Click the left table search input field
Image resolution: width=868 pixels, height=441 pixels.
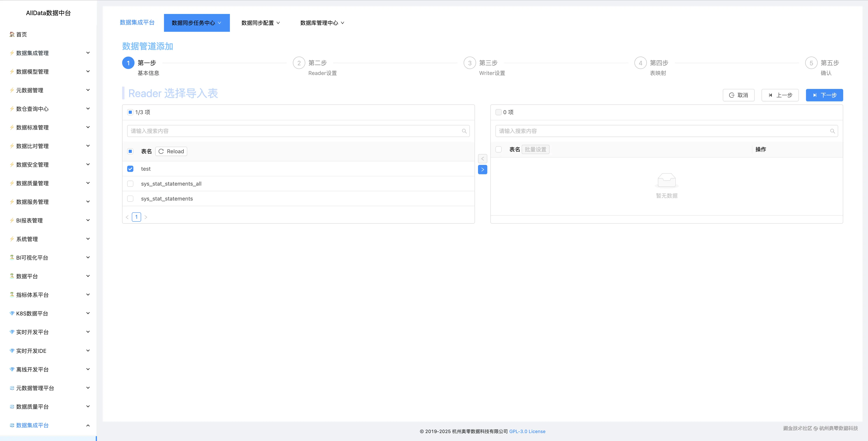pos(293,131)
